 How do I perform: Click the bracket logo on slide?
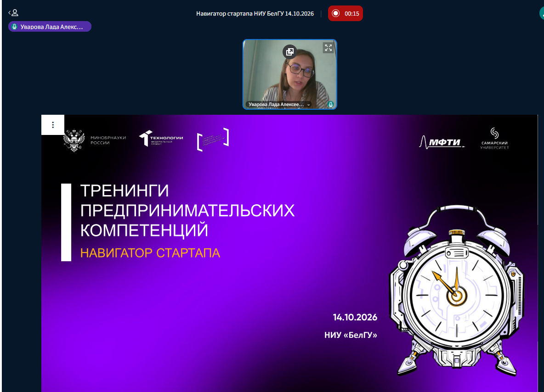[213, 140]
